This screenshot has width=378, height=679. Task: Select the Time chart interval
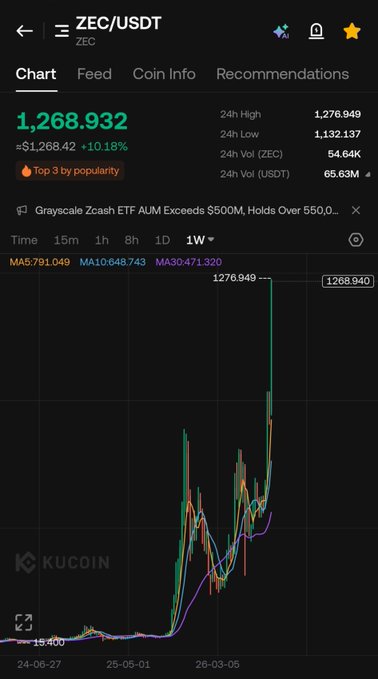(x=24, y=240)
